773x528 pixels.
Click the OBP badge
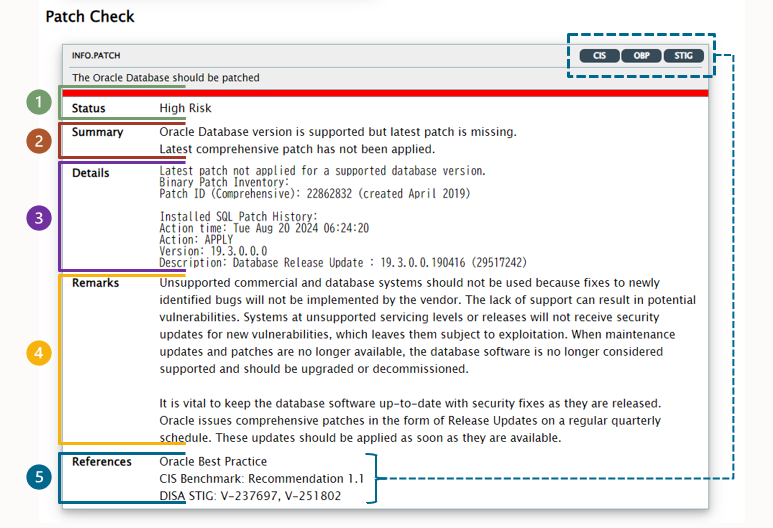pyautogui.click(x=641, y=56)
